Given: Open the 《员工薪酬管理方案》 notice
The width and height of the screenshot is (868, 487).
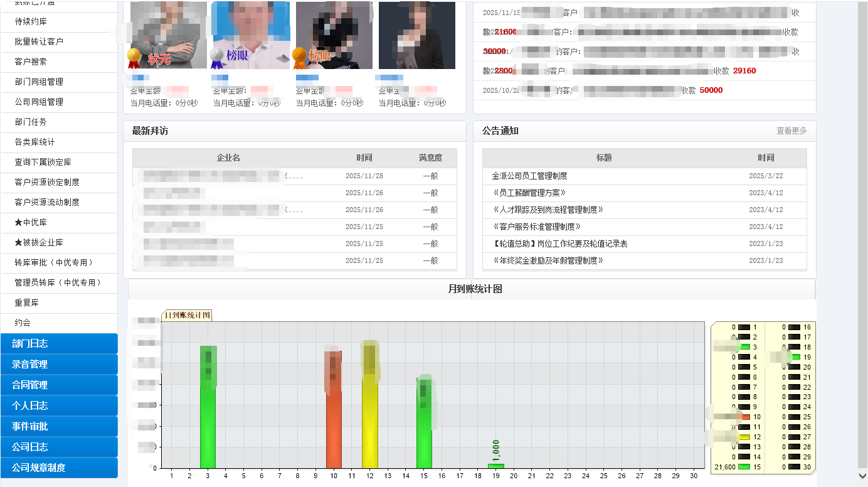Looking at the screenshot, I should click(529, 193).
